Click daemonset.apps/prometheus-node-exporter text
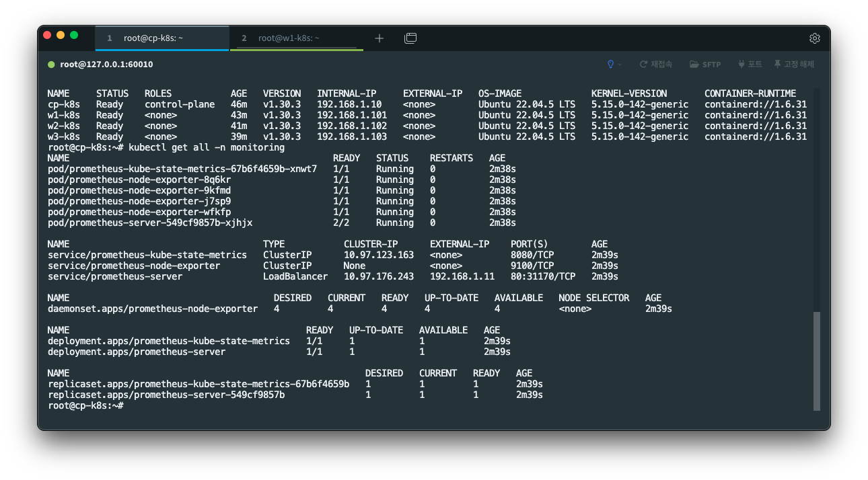Screen dimensions: 868x480 click(x=153, y=309)
